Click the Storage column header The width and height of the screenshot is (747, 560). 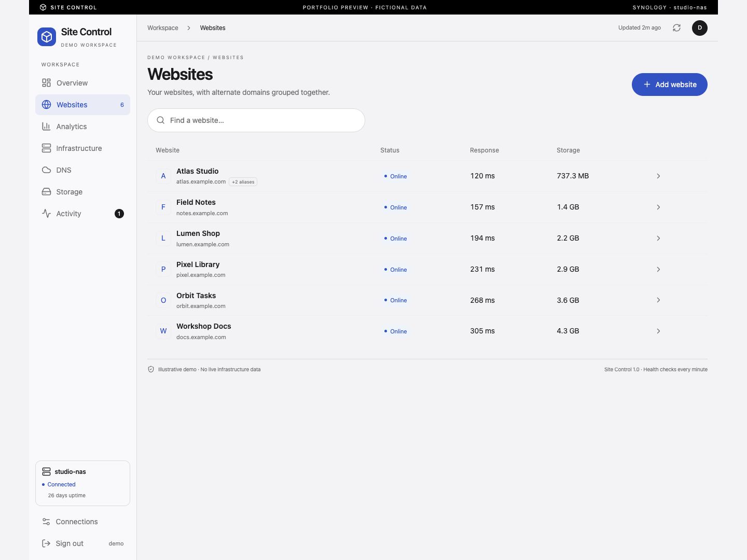(568, 150)
